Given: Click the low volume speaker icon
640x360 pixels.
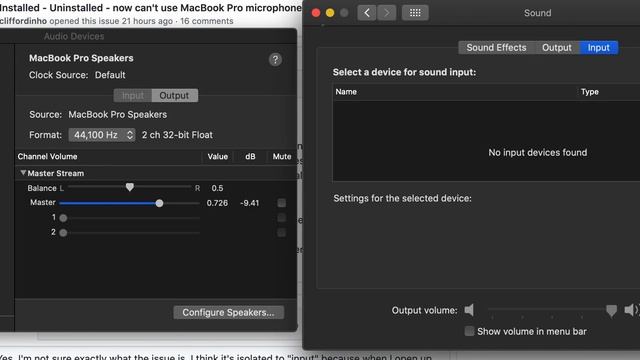Looking at the screenshot, I should tap(469, 310).
